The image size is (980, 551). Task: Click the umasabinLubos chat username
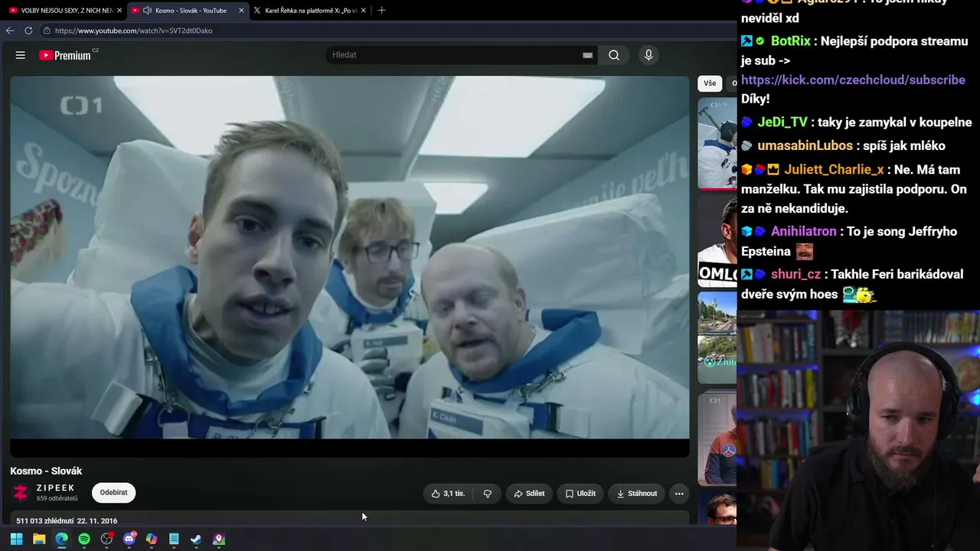coord(805,145)
